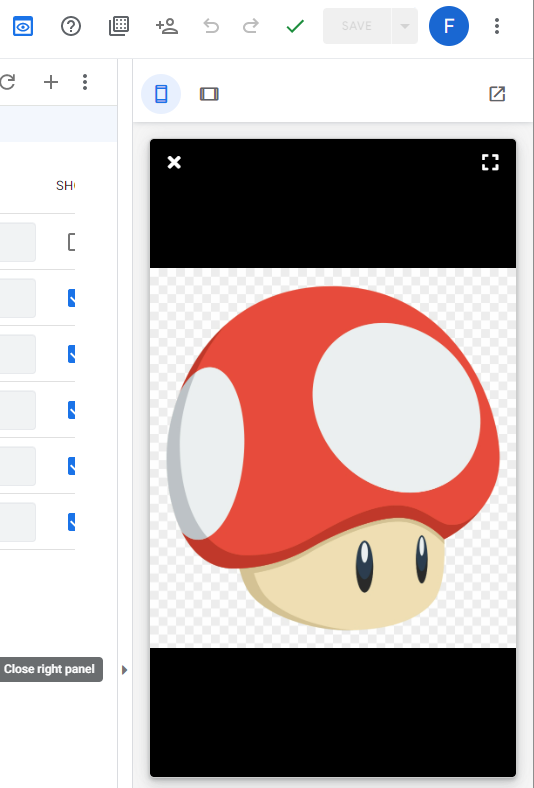Screen dimensions: 534x788
Task: Click the first row's gray input field
Action: tap(18, 242)
